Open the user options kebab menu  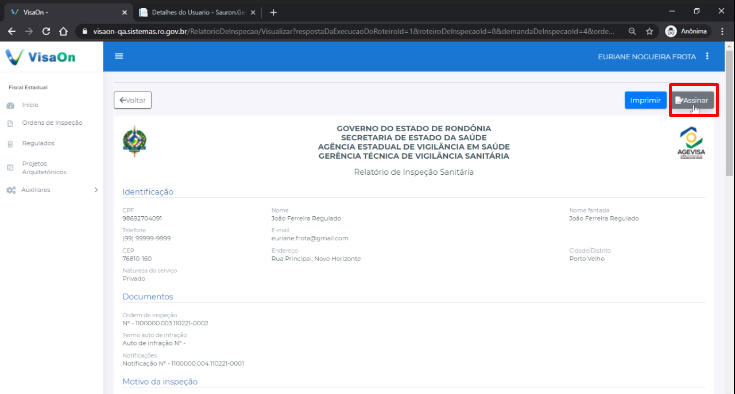(x=707, y=56)
